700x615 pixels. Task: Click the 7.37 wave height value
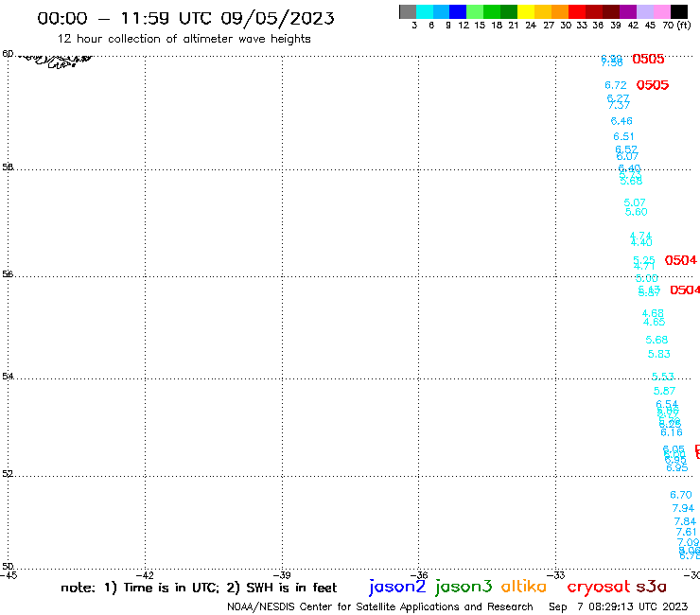[619, 105]
